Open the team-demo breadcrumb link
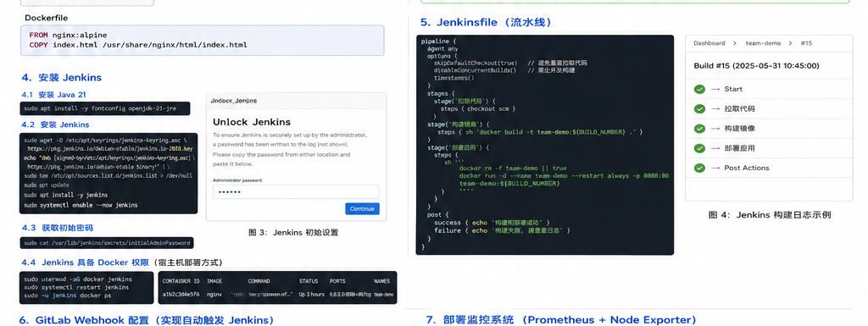The width and height of the screenshot is (868, 326). (x=763, y=43)
